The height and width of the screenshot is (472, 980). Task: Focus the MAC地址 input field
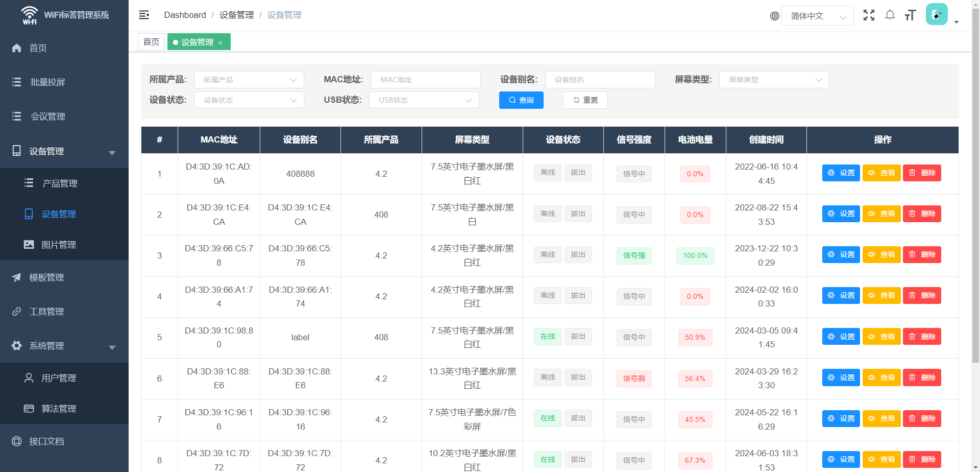426,80
